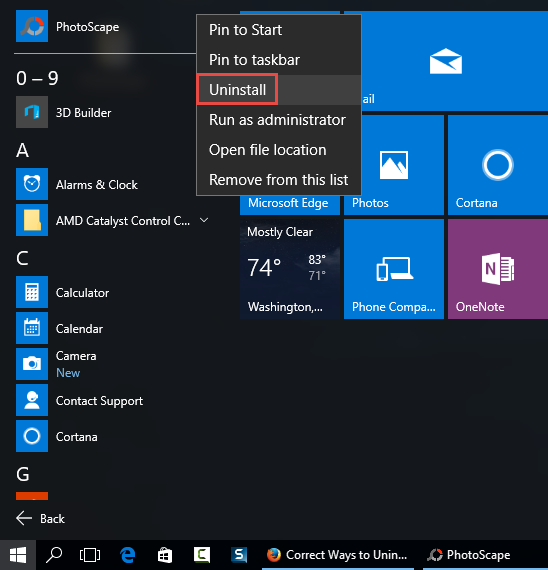
Task: Launch Edge from the taskbar
Action: tap(128, 555)
